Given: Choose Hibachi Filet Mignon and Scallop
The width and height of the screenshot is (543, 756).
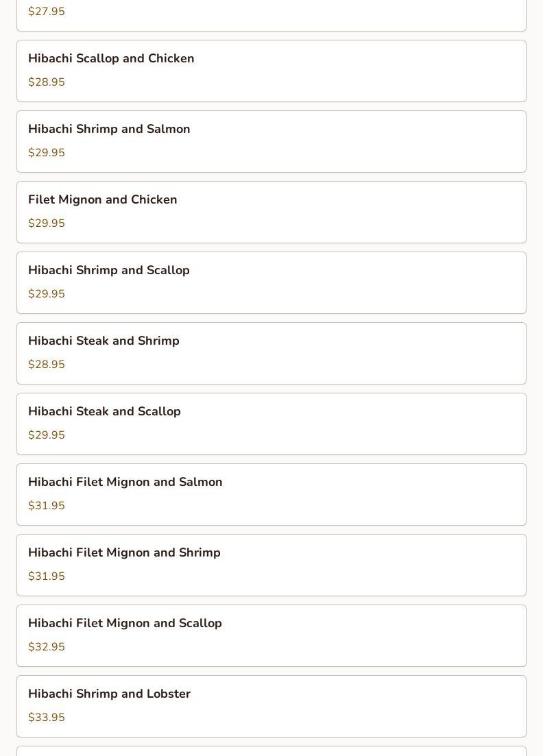Looking at the screenshot, I should pos(125,624).
